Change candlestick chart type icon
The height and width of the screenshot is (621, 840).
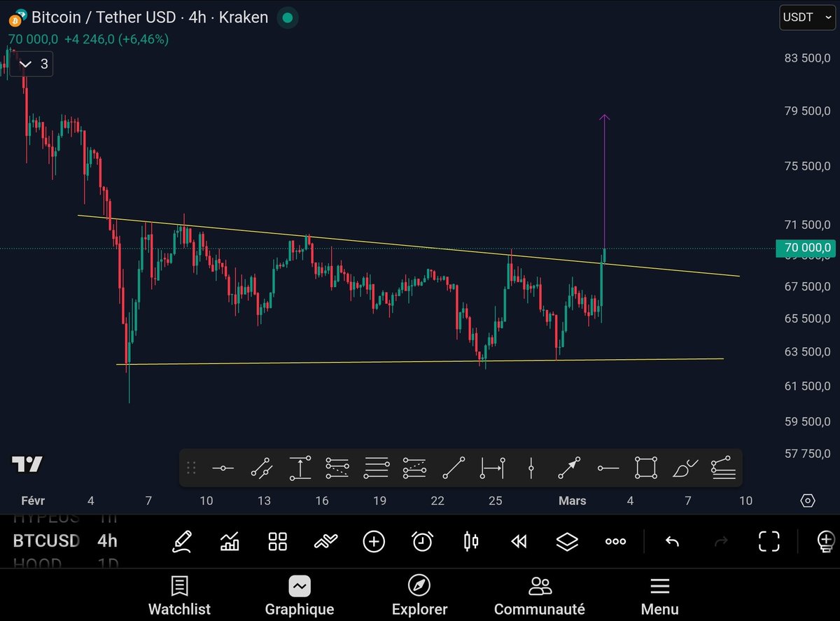pyautogui.click(x=471, y=541)
